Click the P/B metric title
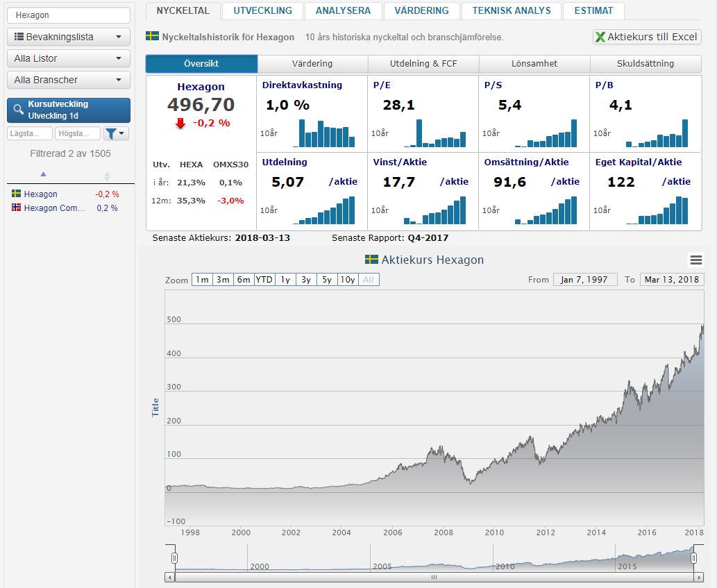This screenshot has width=717, height=588. click(x=604, y=85)
